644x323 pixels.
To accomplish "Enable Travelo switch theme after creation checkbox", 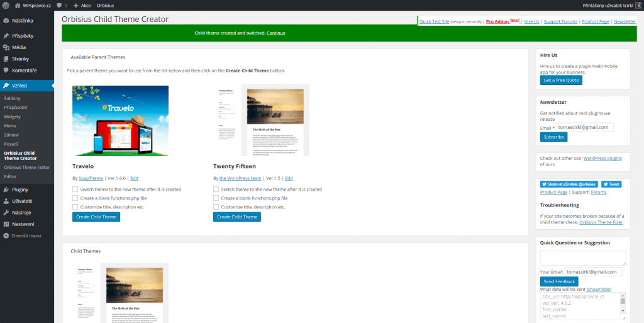I will [x=75, y=190].
